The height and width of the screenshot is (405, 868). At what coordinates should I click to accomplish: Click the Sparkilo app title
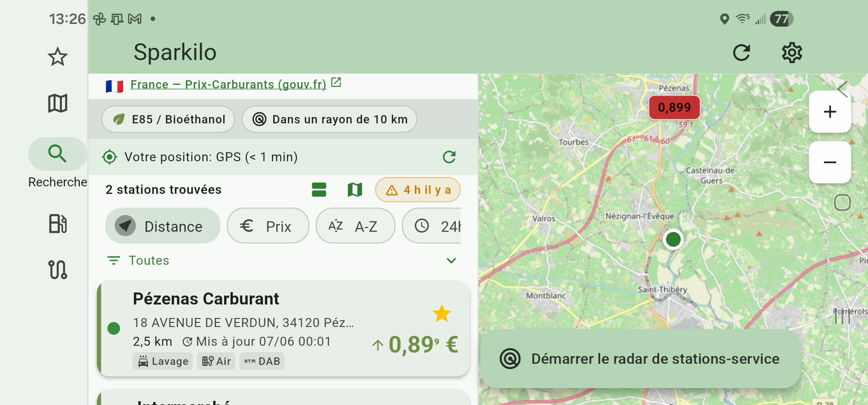175,52
